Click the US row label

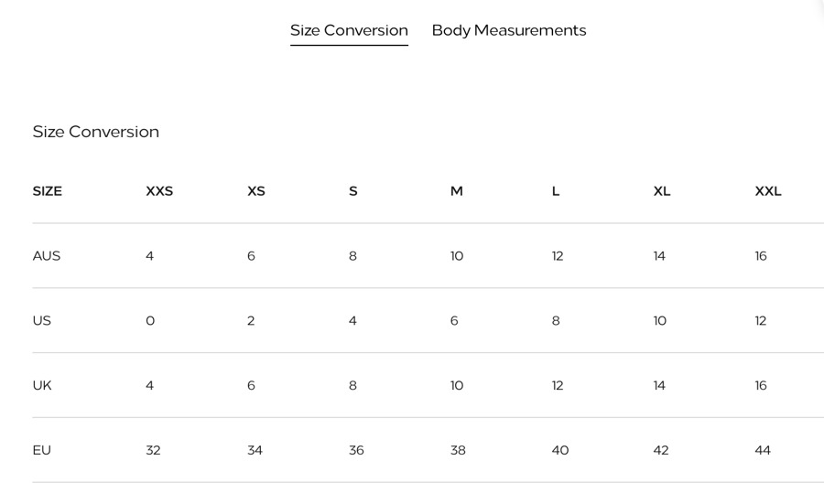[42, 321]
